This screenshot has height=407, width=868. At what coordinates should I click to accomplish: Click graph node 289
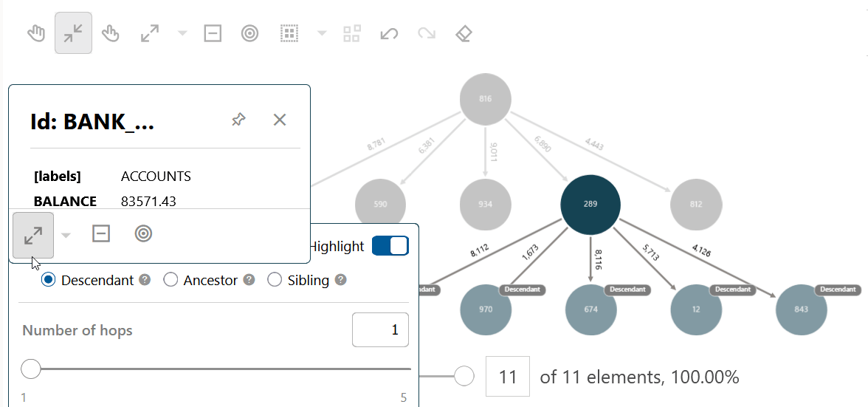[x=590, y=205]
